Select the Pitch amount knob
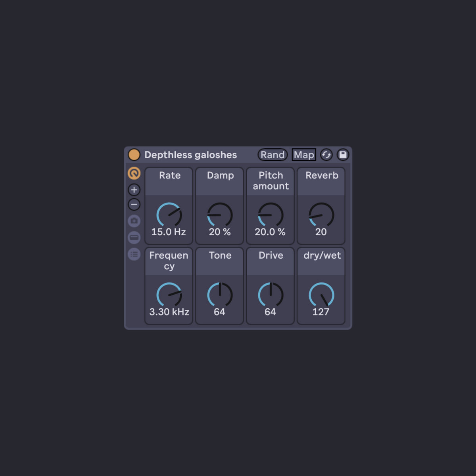The height and width of the screenshot is (476, 476). coord(271,215)
